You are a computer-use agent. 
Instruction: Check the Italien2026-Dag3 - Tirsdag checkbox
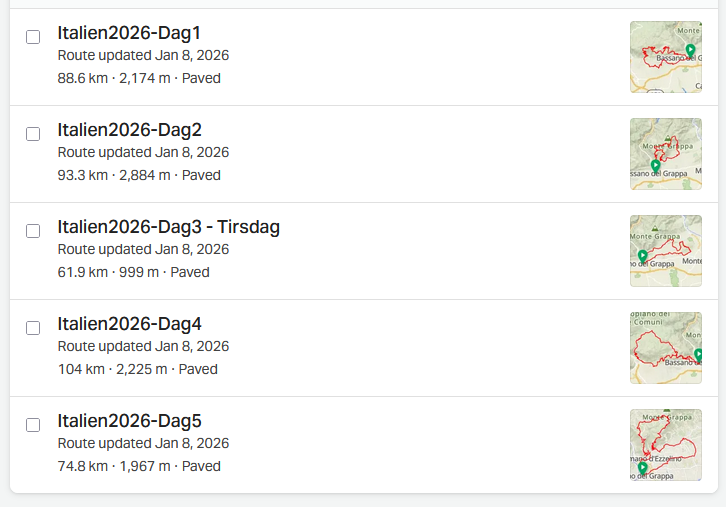pos(33,231)
